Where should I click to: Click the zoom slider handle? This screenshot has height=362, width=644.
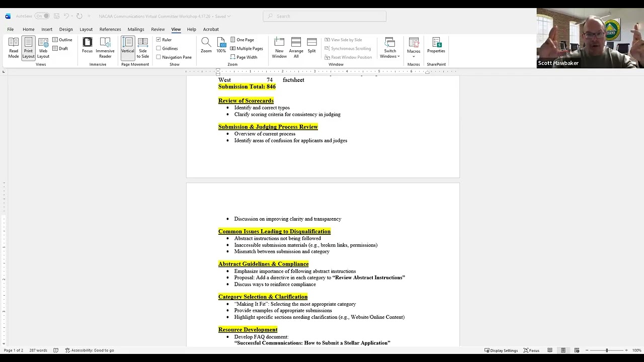click(607, 350)
